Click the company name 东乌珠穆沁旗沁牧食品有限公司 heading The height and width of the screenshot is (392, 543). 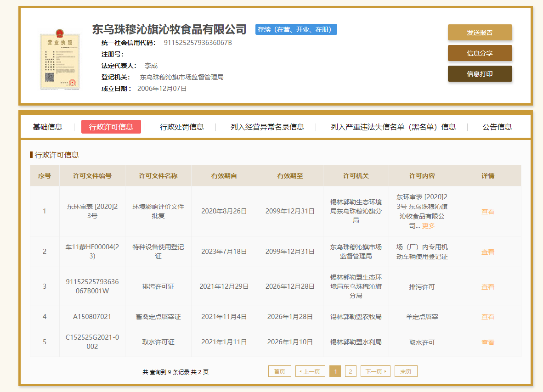(169, 29)
